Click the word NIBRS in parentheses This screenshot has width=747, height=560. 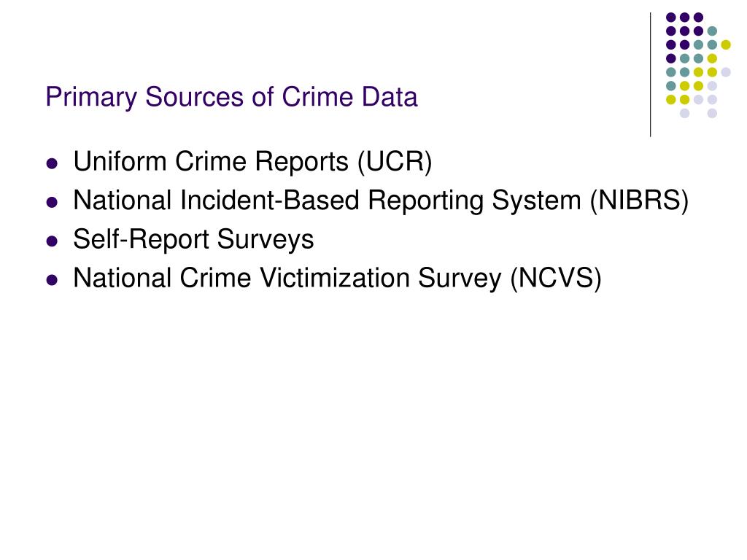[x=639, y=200]
